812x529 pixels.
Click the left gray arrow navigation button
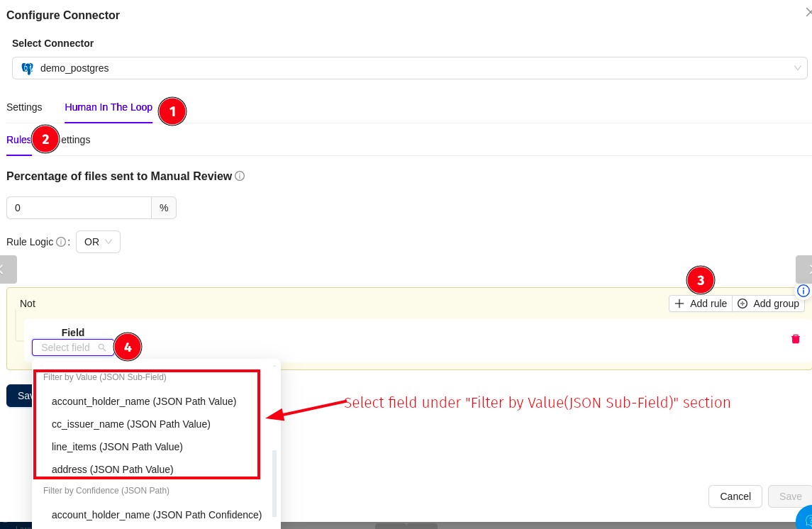click(6, 269)
